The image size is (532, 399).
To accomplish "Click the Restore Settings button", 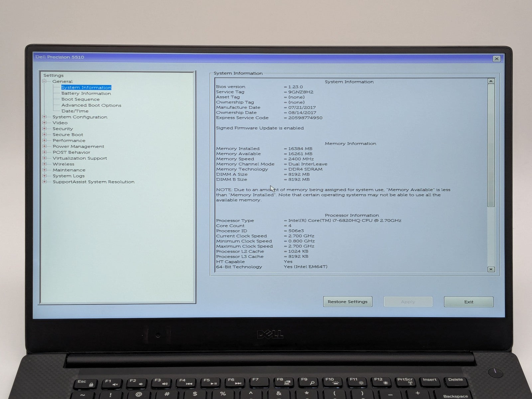I will 347,302.
